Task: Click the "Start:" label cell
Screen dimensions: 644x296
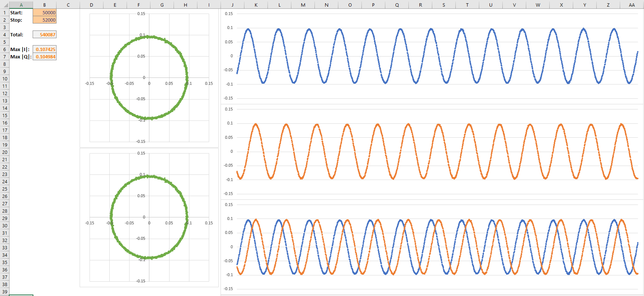Action: 21,12
